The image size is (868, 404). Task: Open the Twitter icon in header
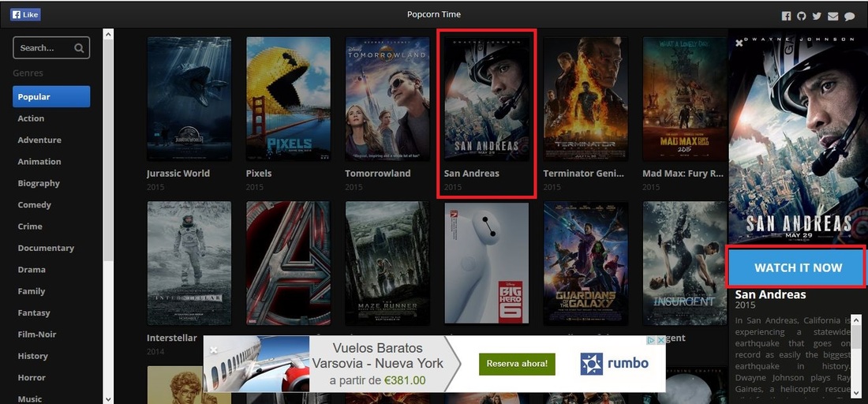pyautogui.click(x=817, y=16)
